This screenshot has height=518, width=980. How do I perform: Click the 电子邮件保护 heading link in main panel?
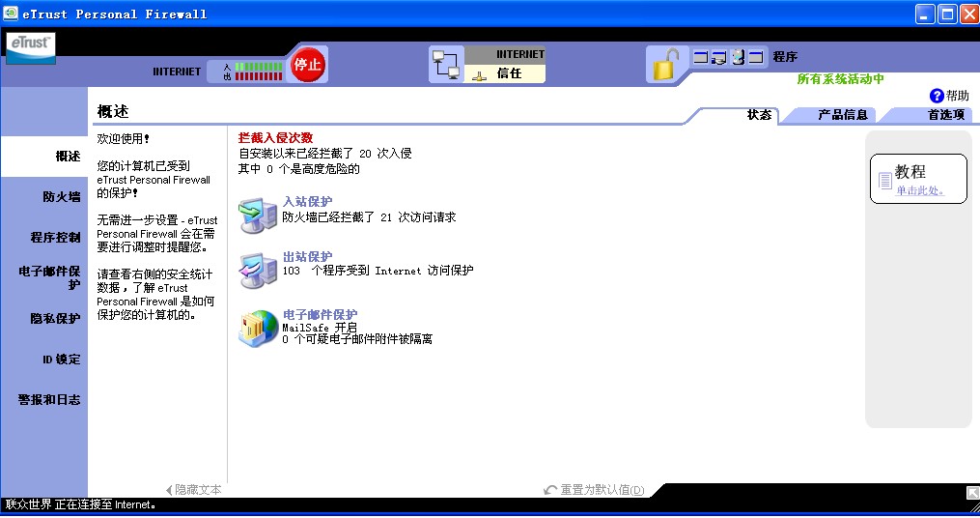[320, 315]
